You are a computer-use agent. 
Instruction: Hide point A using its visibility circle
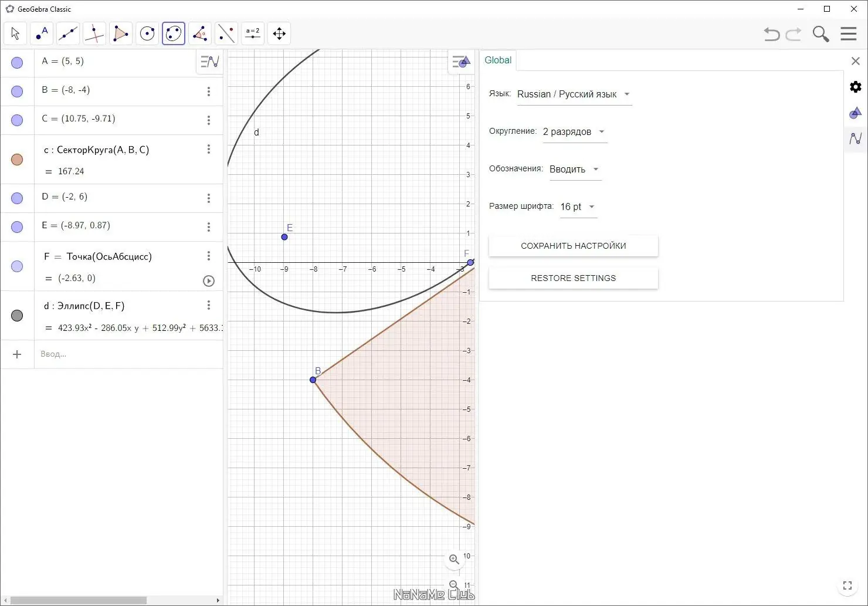click(x=17, y=62)
